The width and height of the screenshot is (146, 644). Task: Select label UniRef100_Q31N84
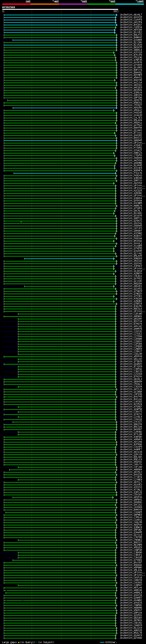tap(131, 40)
